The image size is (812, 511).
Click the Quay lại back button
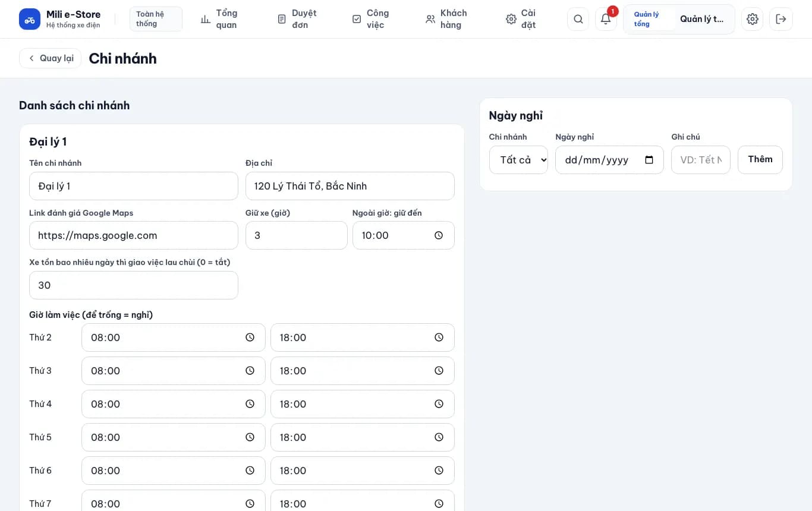[50, 58]
